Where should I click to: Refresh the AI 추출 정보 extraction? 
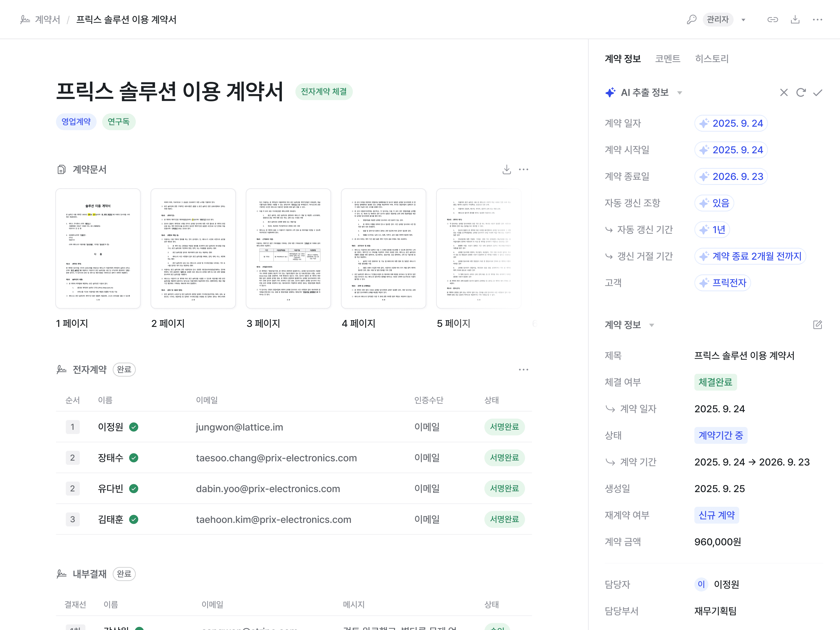(x=801, y=93)
